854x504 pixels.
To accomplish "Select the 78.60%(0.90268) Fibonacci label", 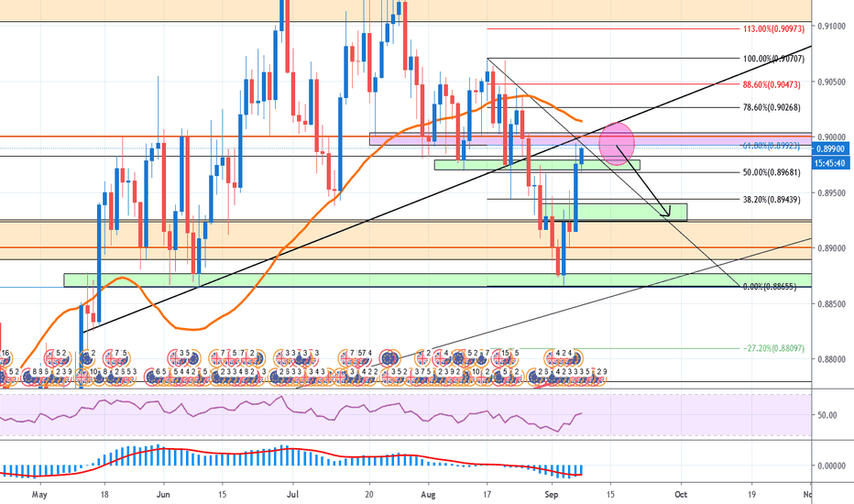I will [772, 108].
